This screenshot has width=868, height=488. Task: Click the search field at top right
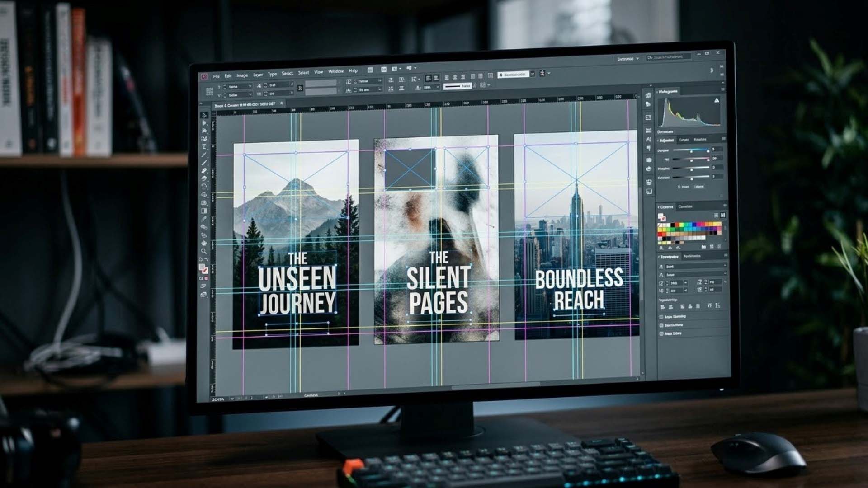pyautogui.click(x=670, y=57)
